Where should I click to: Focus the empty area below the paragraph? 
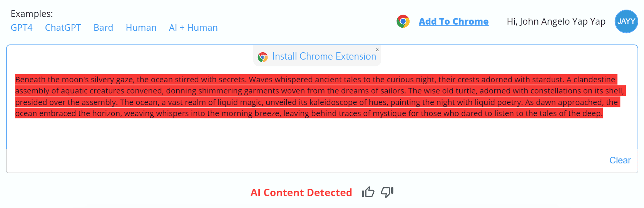322,135
